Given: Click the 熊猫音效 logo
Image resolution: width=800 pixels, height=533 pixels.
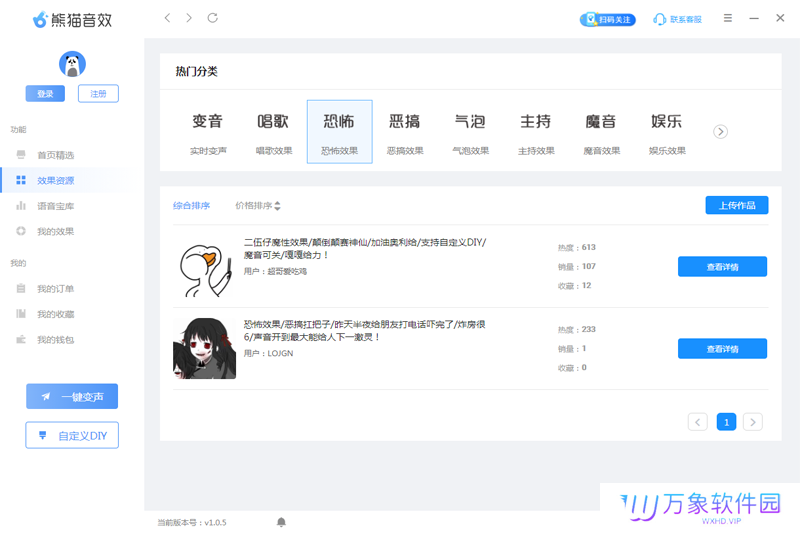Looking at the screenshot, I should point(72,20).
